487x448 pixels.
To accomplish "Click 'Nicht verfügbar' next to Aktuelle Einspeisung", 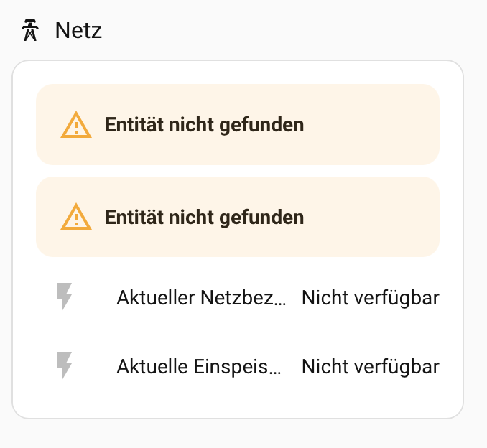I will pyautogui.click(x=370, y=366).
